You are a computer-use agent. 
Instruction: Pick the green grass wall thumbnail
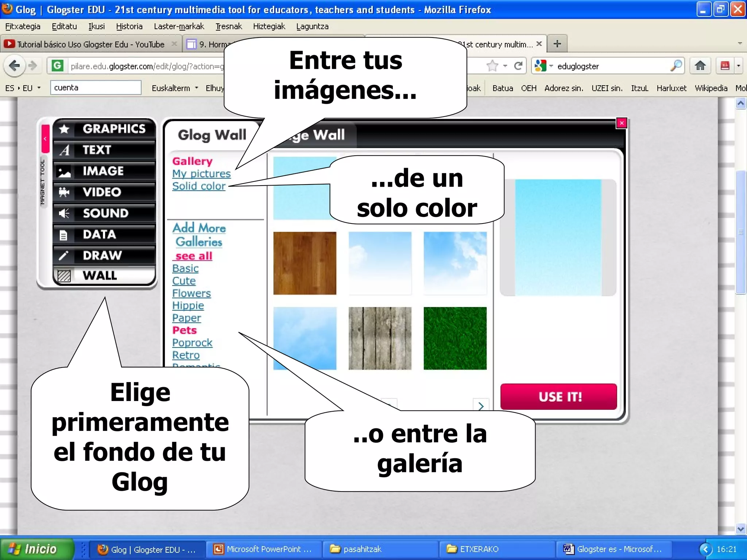(x=455, y=338)
